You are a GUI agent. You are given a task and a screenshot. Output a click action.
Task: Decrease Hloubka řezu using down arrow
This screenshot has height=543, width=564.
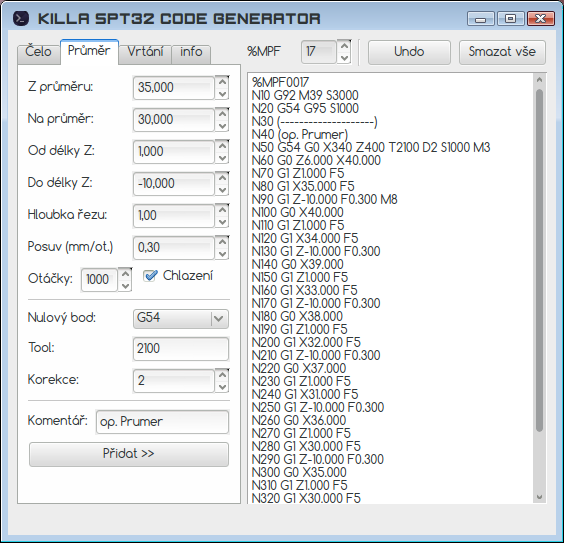click(222, 222)
